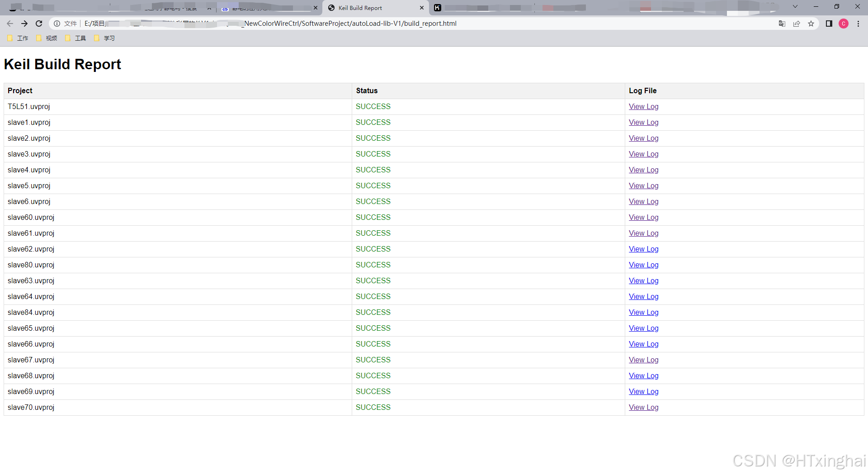
Task: Open View Log for slave65.uvproj
Action: 643,328
